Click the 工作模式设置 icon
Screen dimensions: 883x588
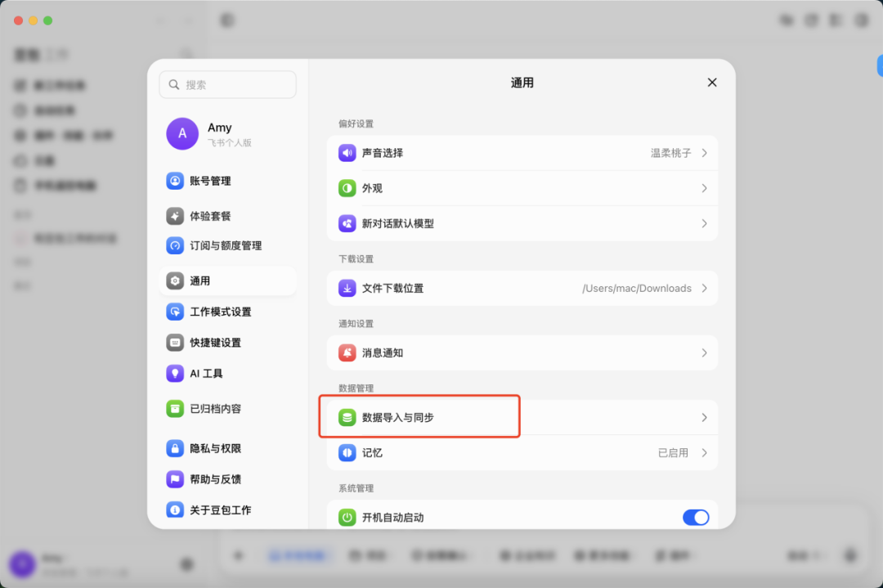pyautogui.click(x=175, y=312)
